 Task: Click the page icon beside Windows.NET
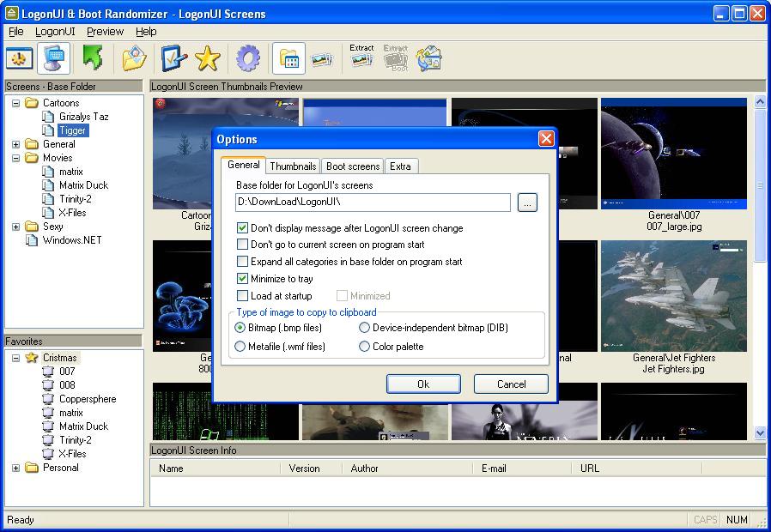coord(32,240)
